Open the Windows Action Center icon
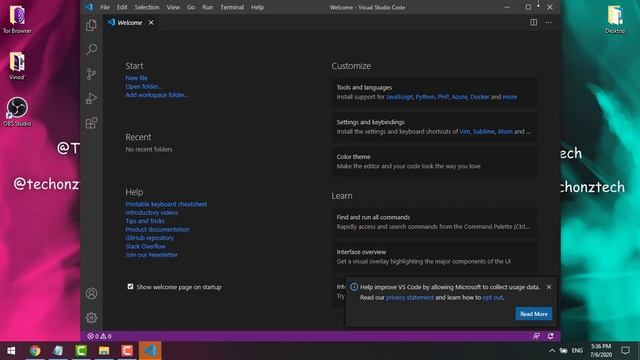Viewport: 640px width, 360px height. (x=625, y=351)
